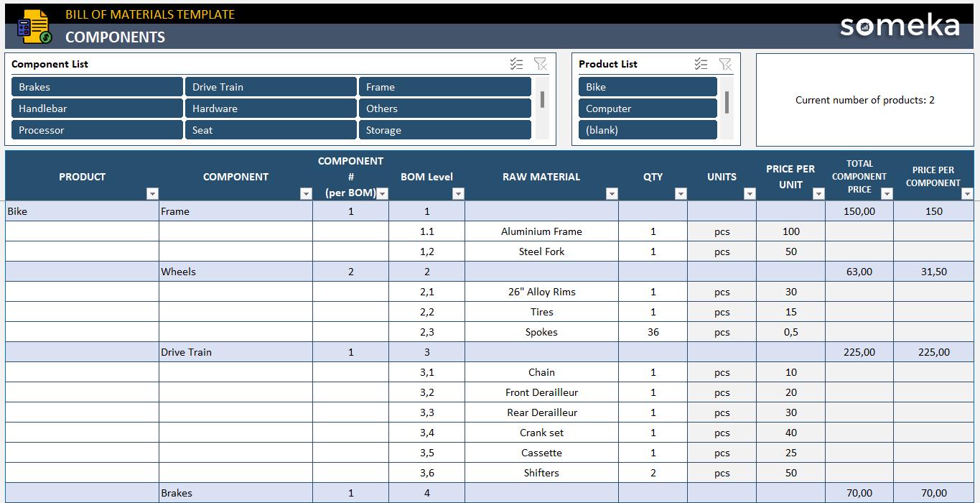Image resolution: width=980 pixels, height=503 pixels.
Task: Click the Component List scrollbar
Action: 542,108
